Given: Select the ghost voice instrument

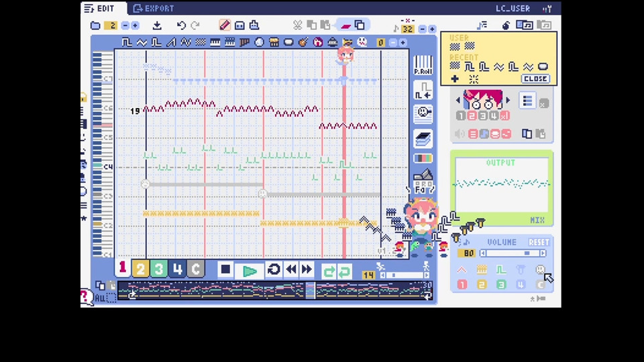Looking at the screenshot, I should coord(362,42).
